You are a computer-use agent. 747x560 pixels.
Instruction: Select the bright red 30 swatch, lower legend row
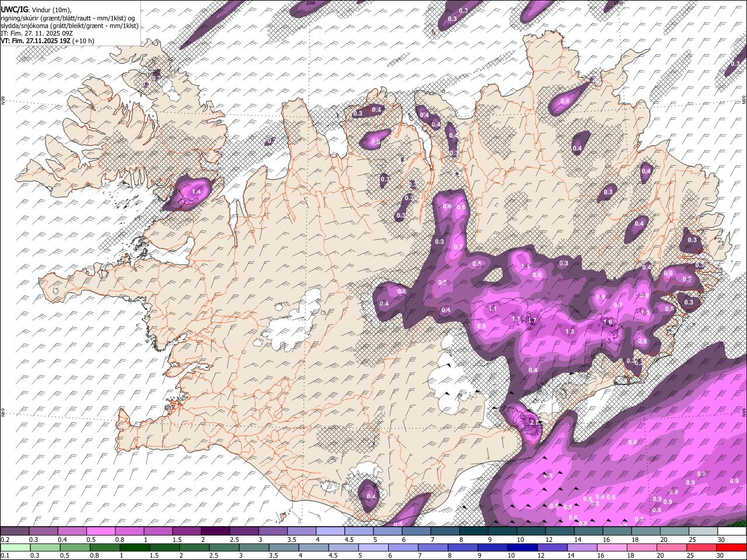pyautogui.click(x=731, y=547)
